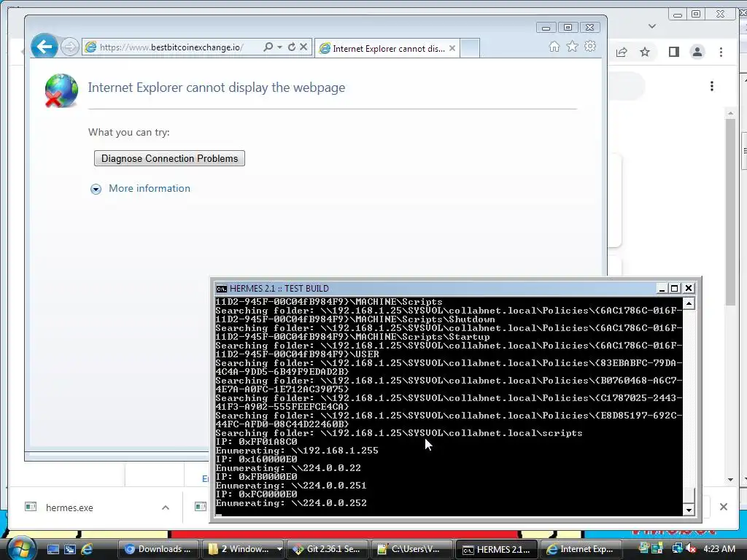
Task: Launch Internet Explorer from quick launch
Action: pos(87,549)
